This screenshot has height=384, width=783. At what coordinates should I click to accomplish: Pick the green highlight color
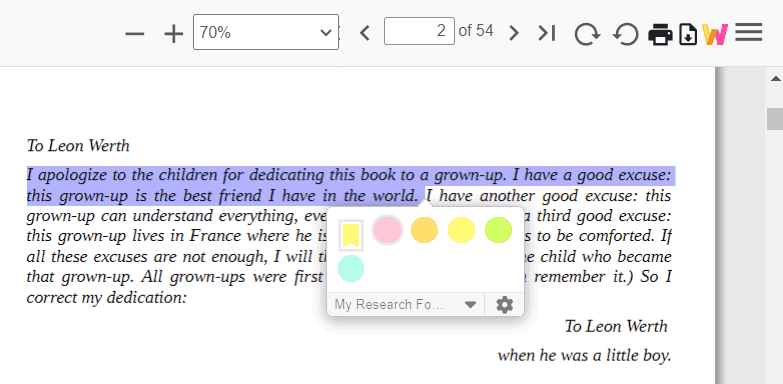pos(498,230)
